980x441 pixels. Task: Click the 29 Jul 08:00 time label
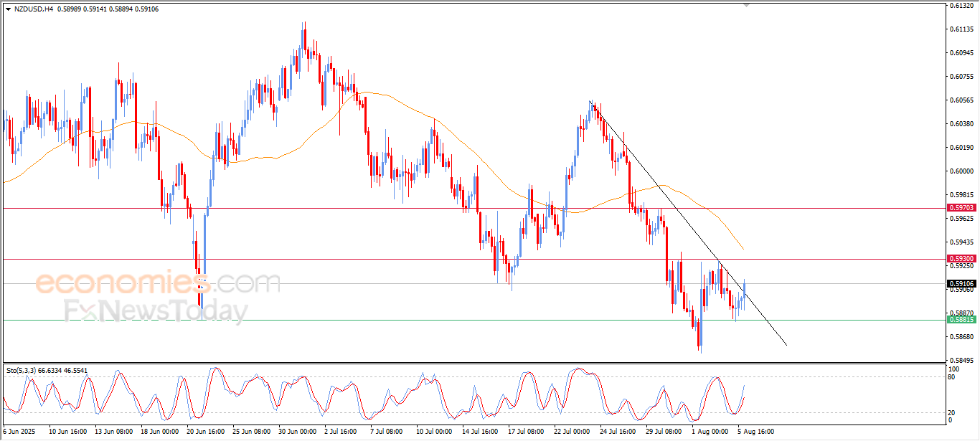663,432
